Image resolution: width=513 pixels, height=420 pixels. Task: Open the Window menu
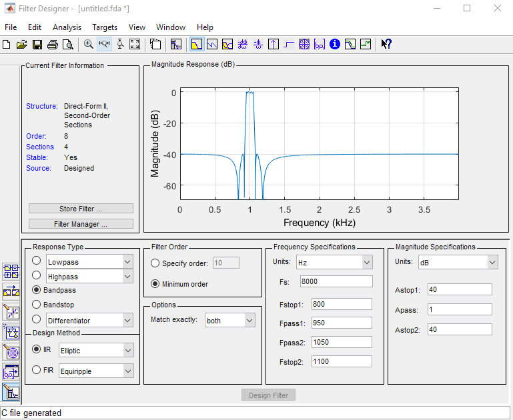pyautogui.click(x=171, y=27)
